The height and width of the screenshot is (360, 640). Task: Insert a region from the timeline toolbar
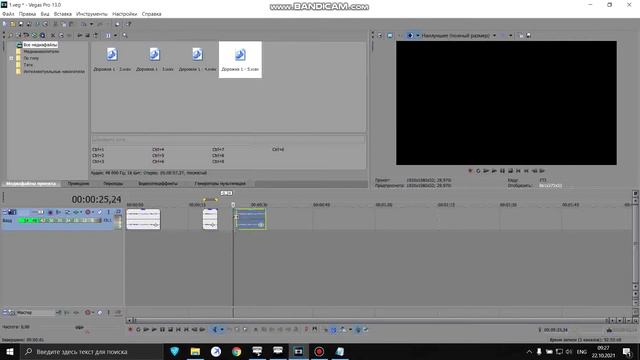pos(314,329)
